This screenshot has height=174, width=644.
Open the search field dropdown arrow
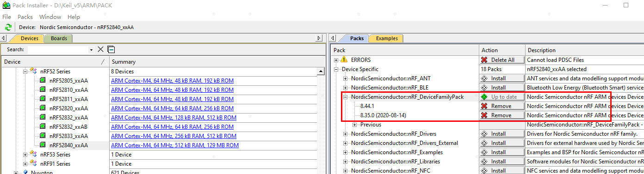click(x=91, y=50)
